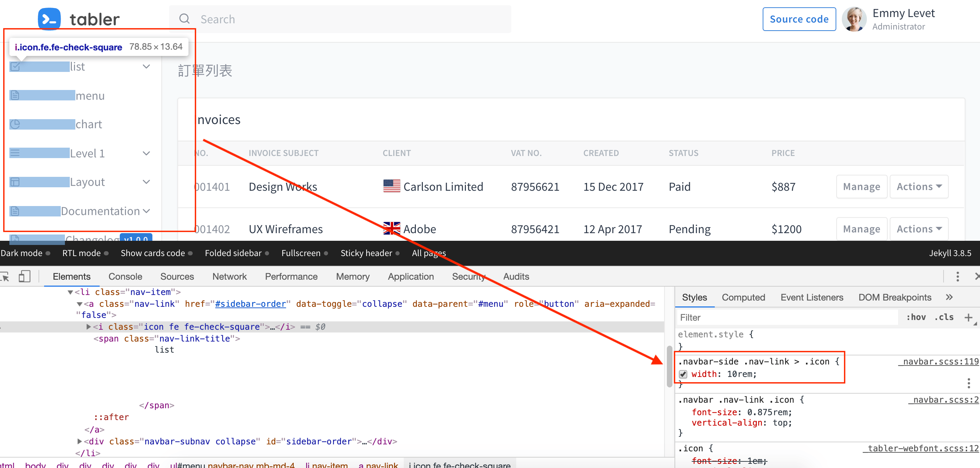The image size is (980, 468).
Task: Open the Computed tab in Styles pane
Action: click(x=743, y=297)
